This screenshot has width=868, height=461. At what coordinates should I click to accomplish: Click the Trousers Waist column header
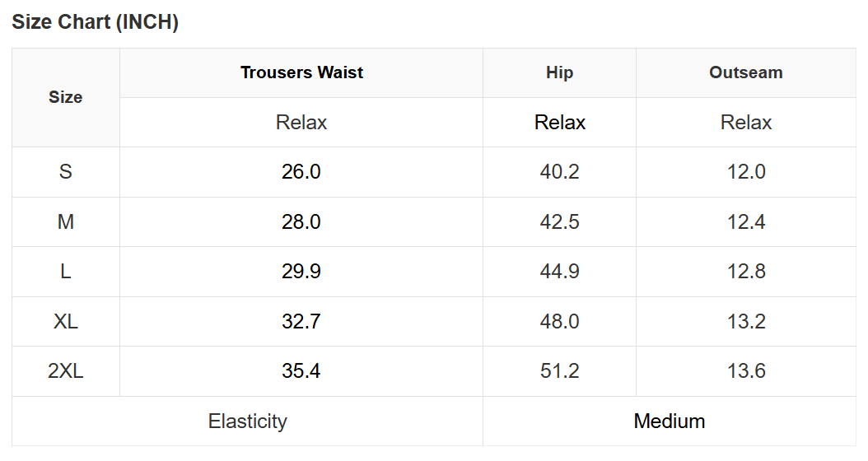[x=301, y=72]
